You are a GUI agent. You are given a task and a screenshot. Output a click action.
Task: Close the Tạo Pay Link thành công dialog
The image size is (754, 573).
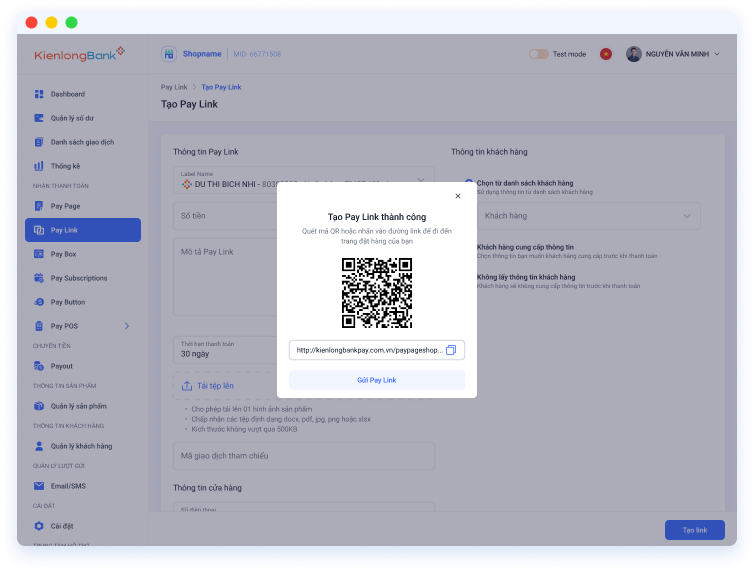click(x=458, y=196)
